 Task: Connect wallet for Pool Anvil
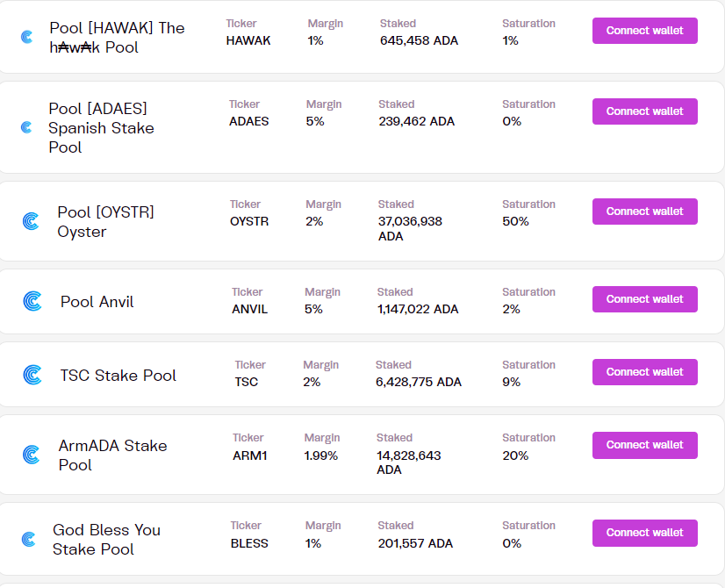coord(644,299)
